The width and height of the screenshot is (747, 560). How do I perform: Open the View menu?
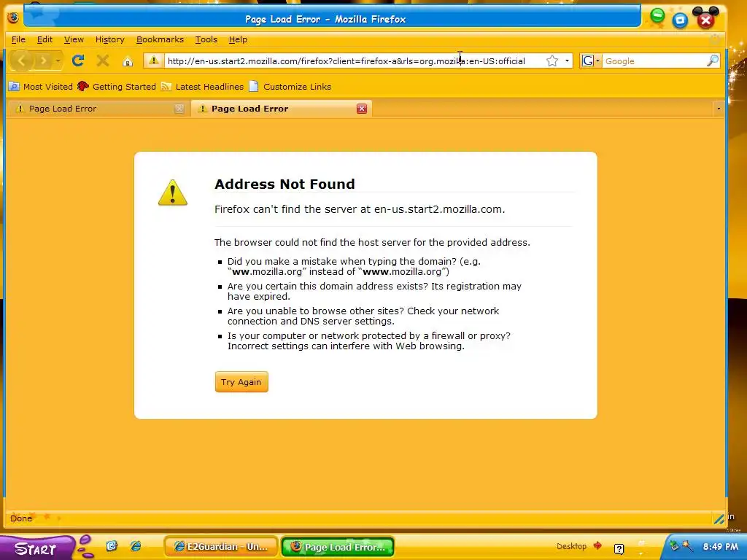74,39
